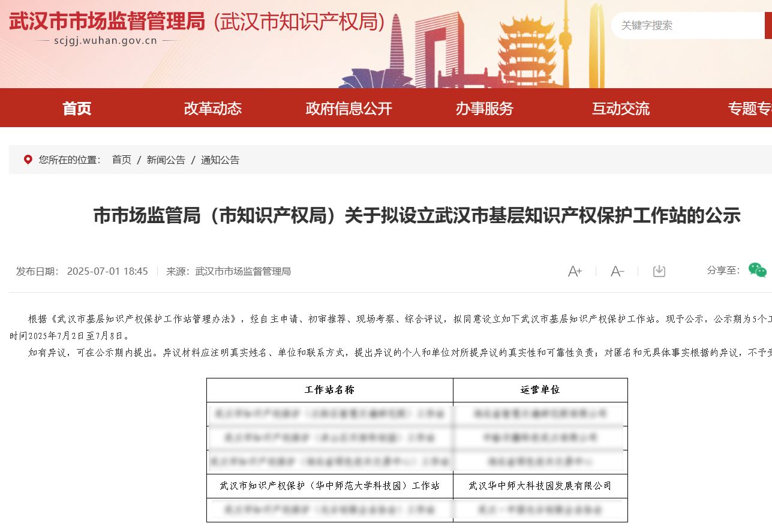
Task: Click the red location pin icon
Action: tap(28, 160)
